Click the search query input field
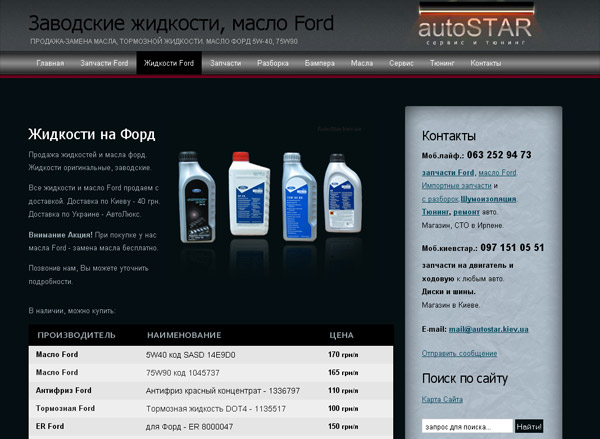The width and height of the screenshot is (600, 439). click(467, 426)
